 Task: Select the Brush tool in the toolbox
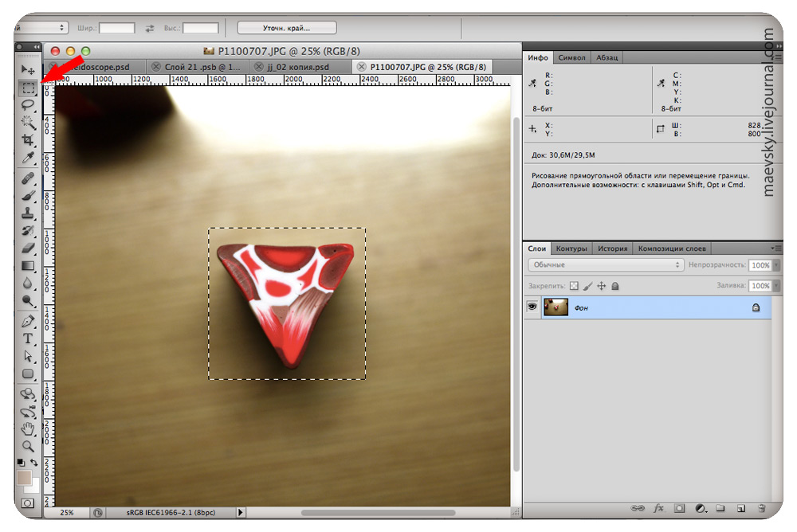pos(28,196)
